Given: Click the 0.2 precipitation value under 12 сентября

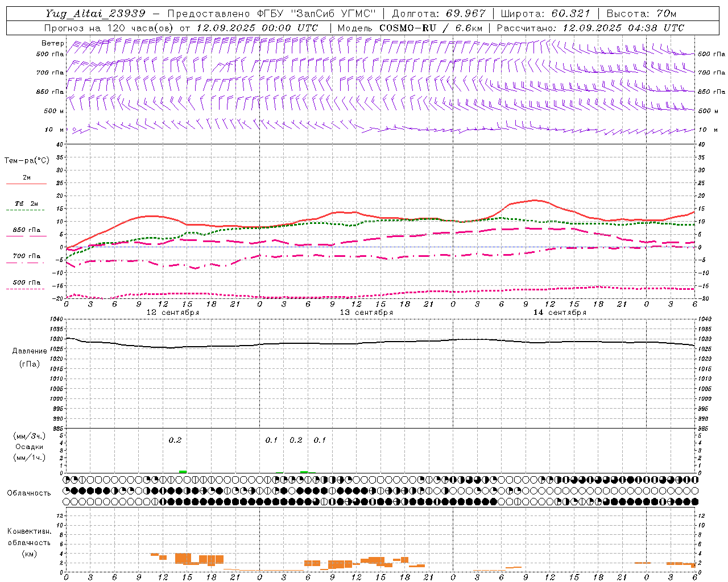Looking at the screenshot, I should (x=175, y=440).
